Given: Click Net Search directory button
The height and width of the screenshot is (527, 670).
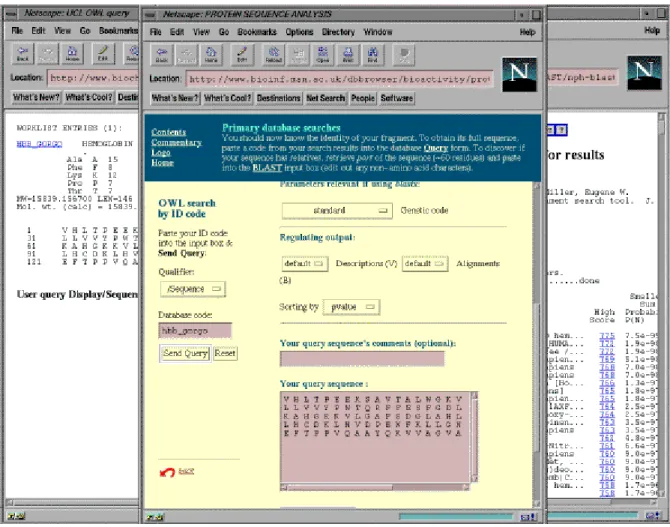Looking at the screenshot, I should [326, 98].
